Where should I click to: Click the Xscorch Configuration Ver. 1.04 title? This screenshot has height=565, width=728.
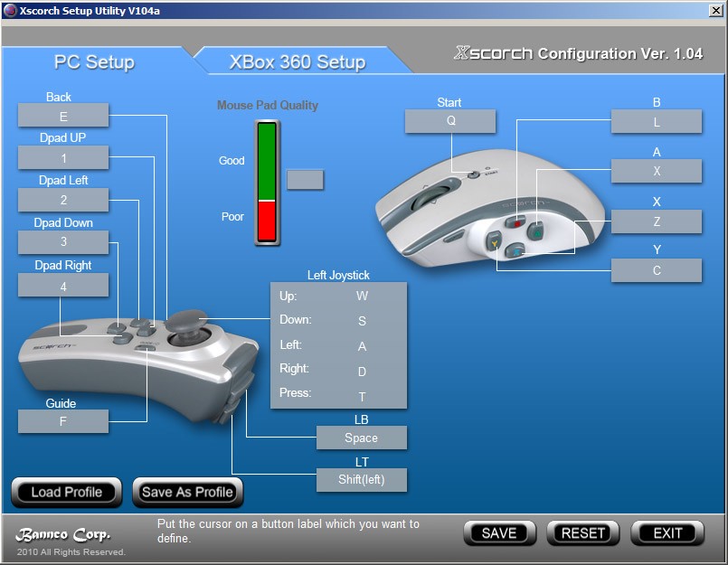coord(579,53)
